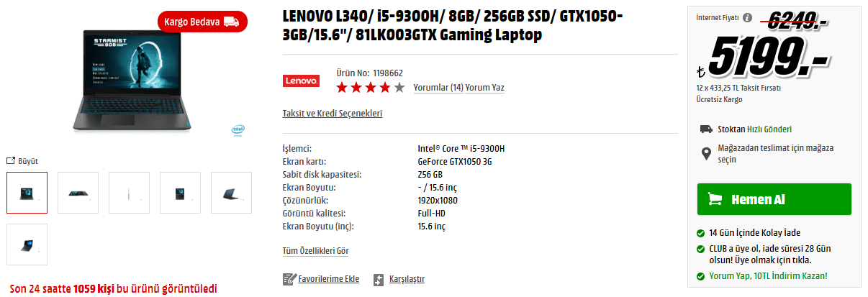Click the Lenovo brand logo
Image resolution: width=868 pixels, height=297 pixels.
click(x=301, y=81)
